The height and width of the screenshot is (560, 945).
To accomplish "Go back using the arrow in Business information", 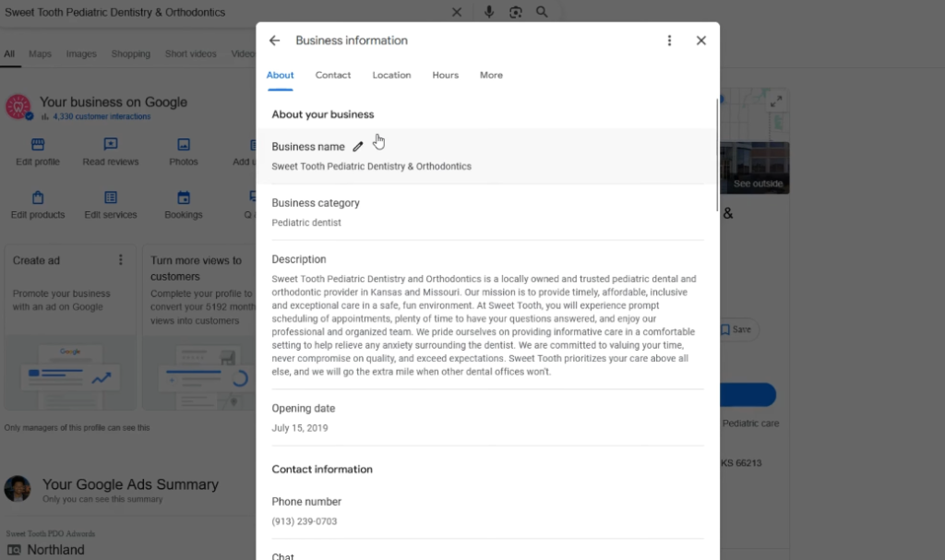I will pyautogui.click(x=274, y=41).
